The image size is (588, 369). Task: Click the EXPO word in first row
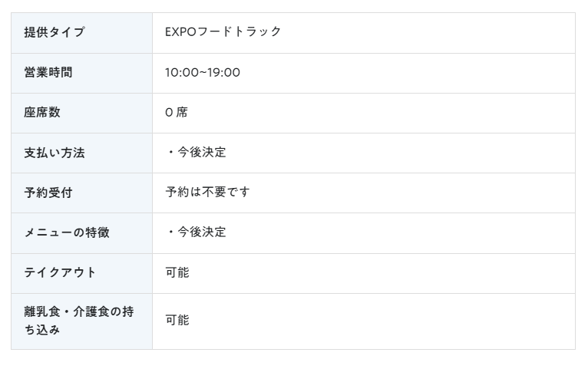180,32
